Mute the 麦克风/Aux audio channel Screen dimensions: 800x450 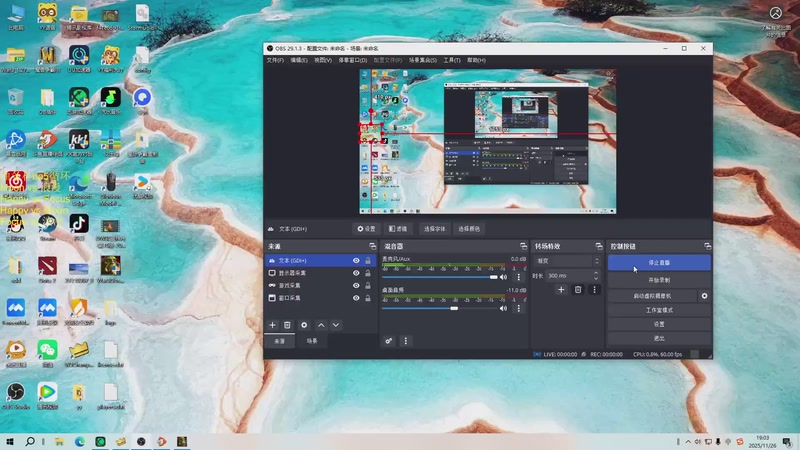(x=504, y=277)
